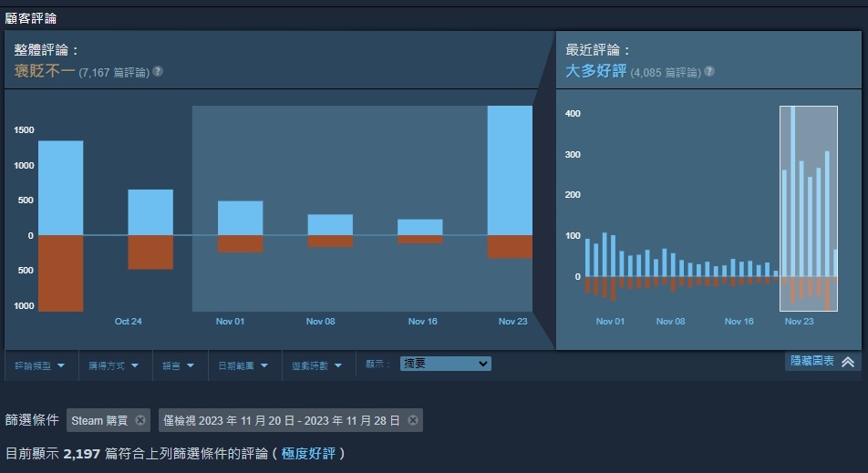Screen dimensions: 868x473
Task: Collapse charts with the 隱藏圖表 button
Action: [x=821, y=362]
